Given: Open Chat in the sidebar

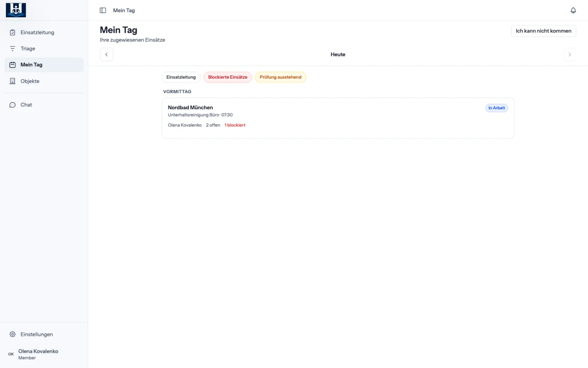Looking at the screenshot, I should pos(44,105).
